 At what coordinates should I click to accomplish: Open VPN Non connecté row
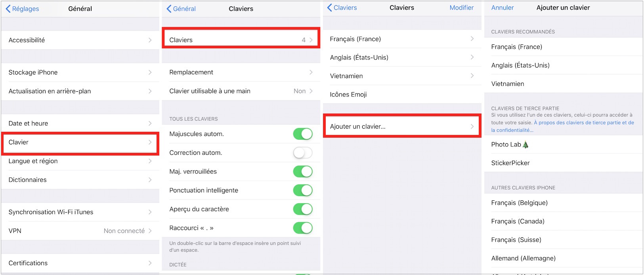tap(80, 231)
